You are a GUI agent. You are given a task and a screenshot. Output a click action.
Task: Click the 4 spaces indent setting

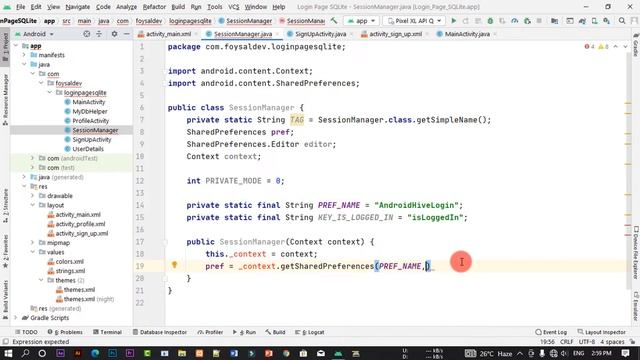(613, 342)
